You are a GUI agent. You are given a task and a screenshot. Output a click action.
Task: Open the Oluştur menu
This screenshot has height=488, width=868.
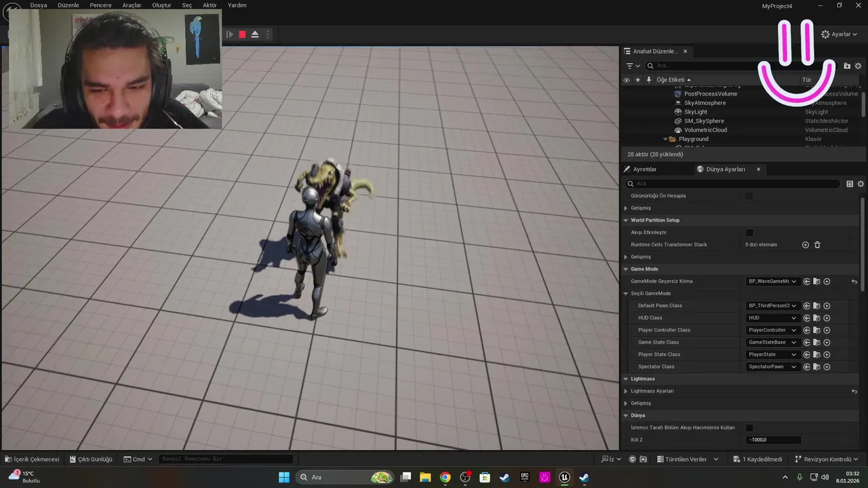pos(161,5)
